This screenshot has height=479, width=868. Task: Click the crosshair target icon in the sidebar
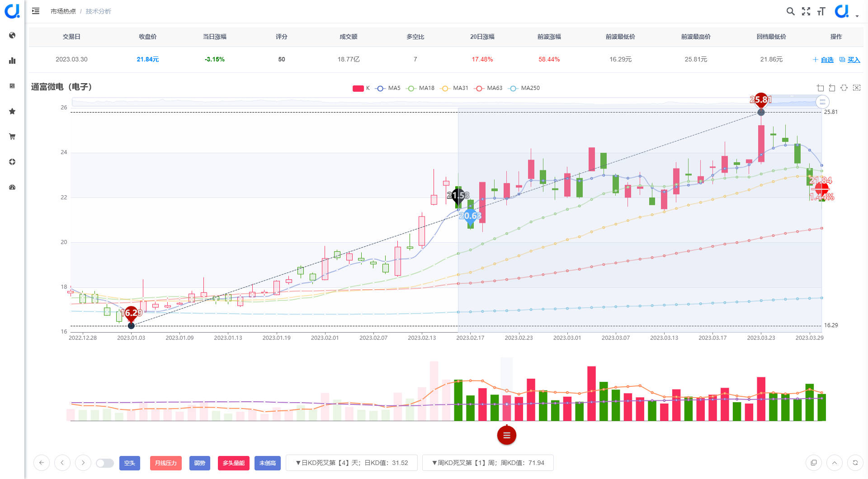(x=12, y=162)
